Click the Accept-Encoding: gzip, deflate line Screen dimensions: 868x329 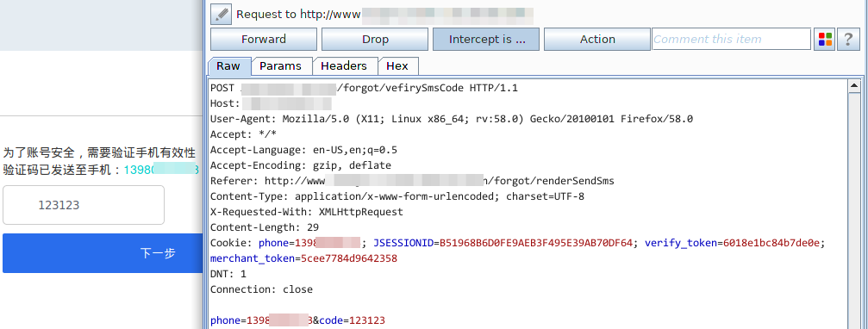[x=301, y=165]
